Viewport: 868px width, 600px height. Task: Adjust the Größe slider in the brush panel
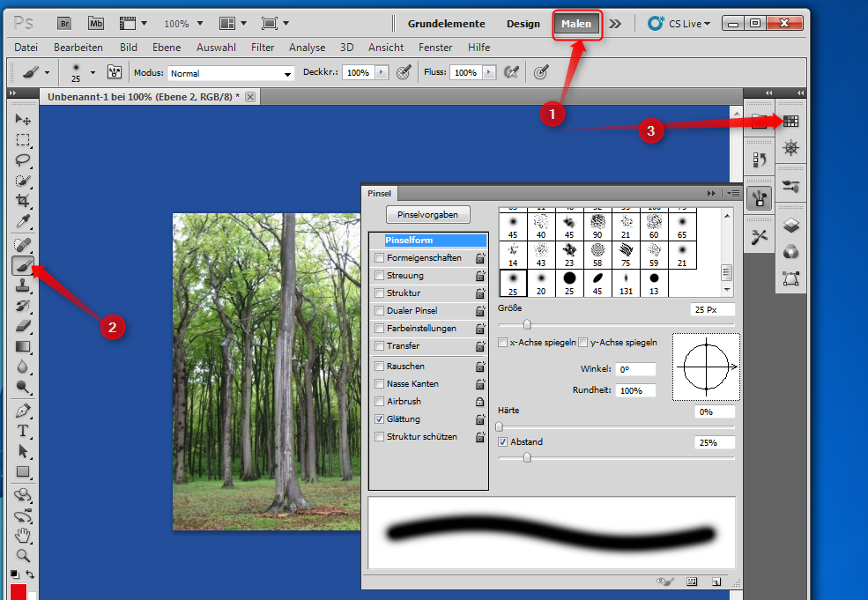[526, 324]
